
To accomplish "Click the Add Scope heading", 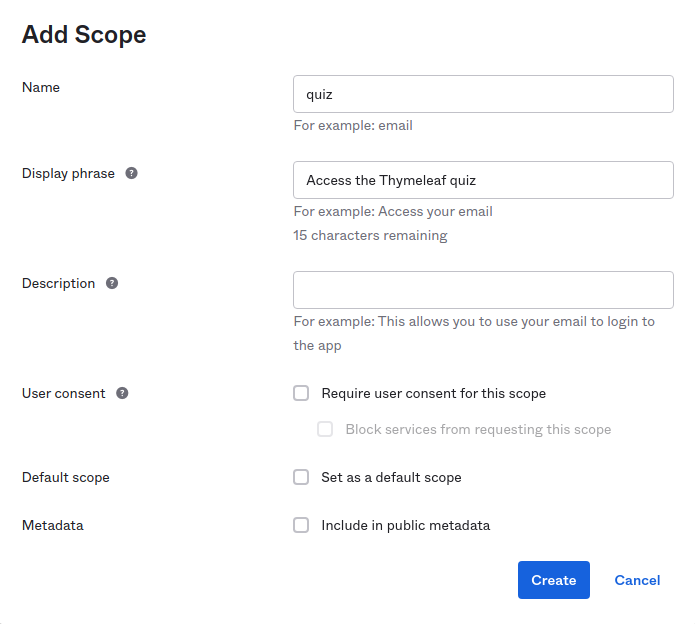I will click(x=84, y=35).
